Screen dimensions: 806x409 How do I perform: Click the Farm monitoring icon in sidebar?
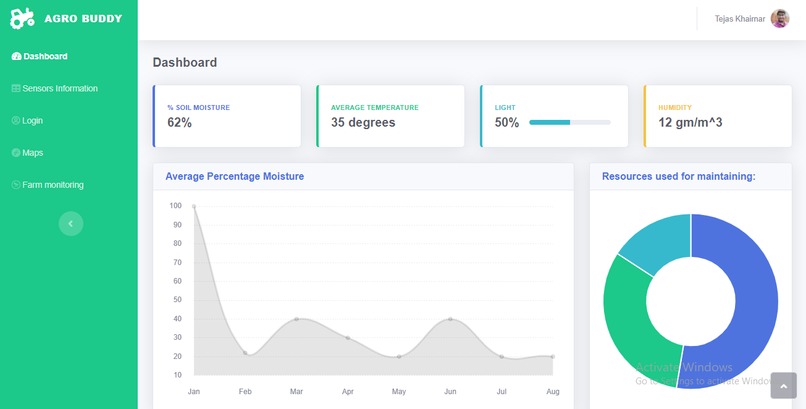(x=16, y=185)
